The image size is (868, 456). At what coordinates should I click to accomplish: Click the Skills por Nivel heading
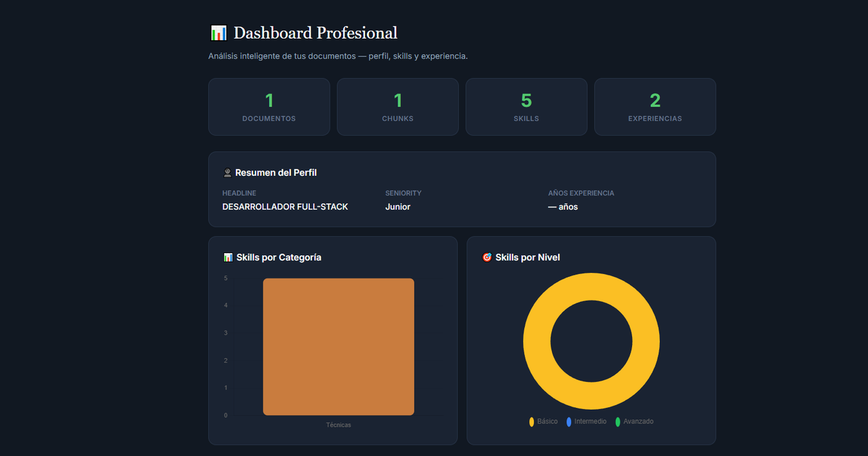pyautogui.click(x=528, y=257)
